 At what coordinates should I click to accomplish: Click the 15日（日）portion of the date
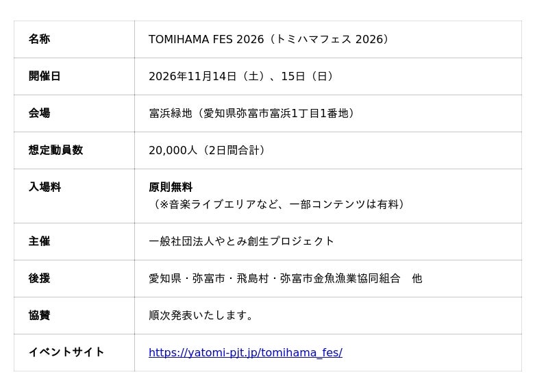(307, 76)
